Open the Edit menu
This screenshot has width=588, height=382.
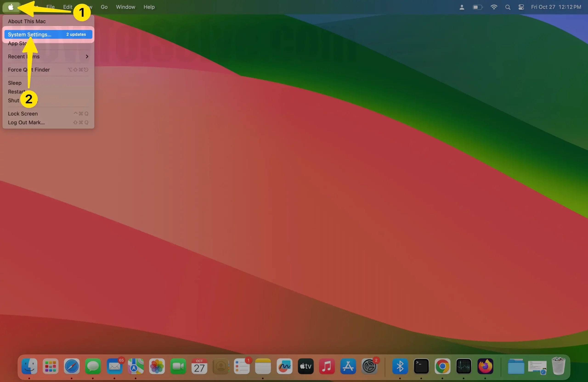point(68,7)
